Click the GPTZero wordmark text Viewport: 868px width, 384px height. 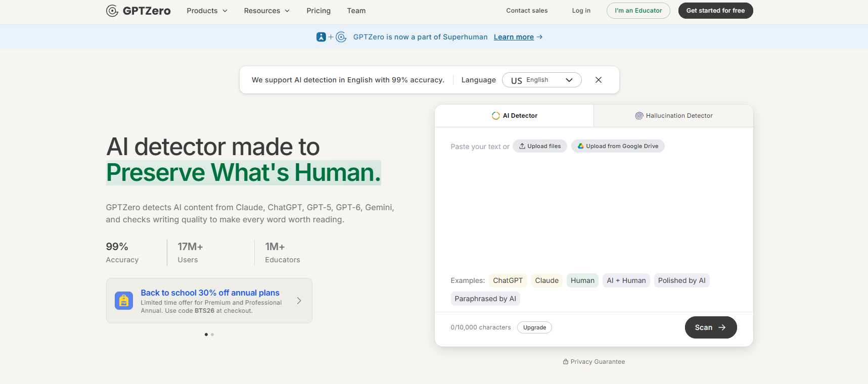(147, 11)
